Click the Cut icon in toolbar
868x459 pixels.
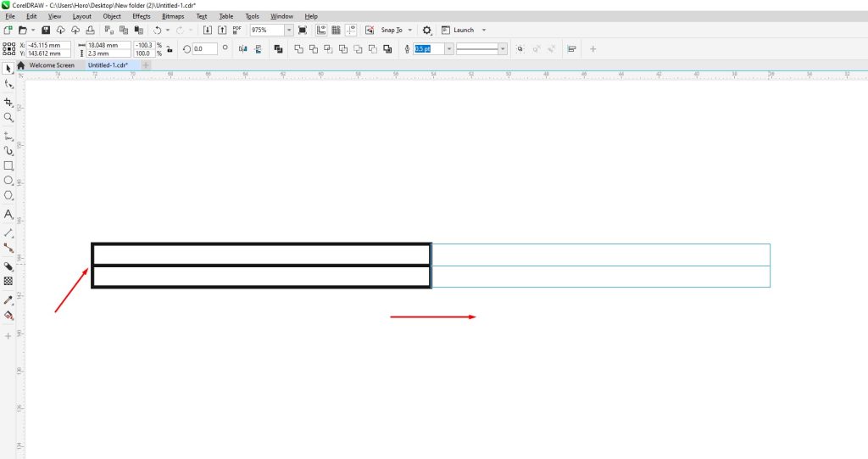109,30
